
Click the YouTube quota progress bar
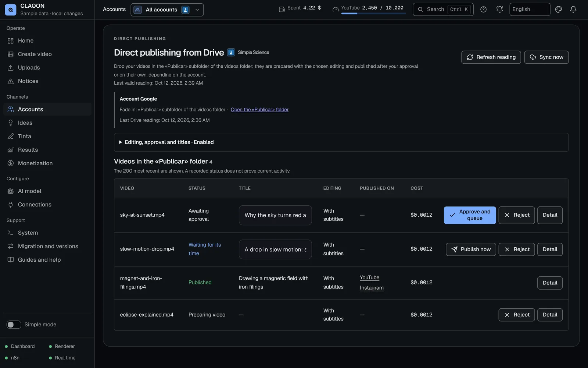(x=373, y=14)
